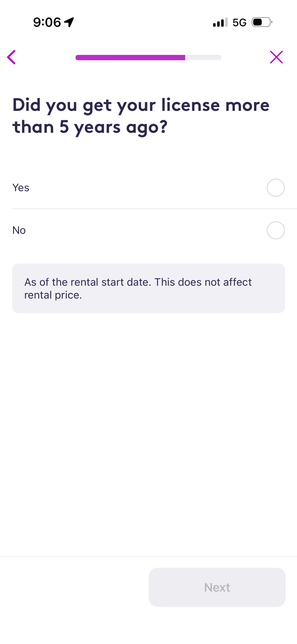The width and height of the screenshot is (297, 644).
Task: Tap the Yes row area
Action: [x=148, y=188]
